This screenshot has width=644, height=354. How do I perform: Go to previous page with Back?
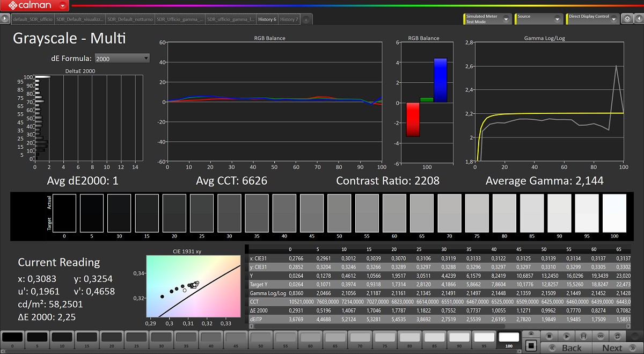coord(566,348)
